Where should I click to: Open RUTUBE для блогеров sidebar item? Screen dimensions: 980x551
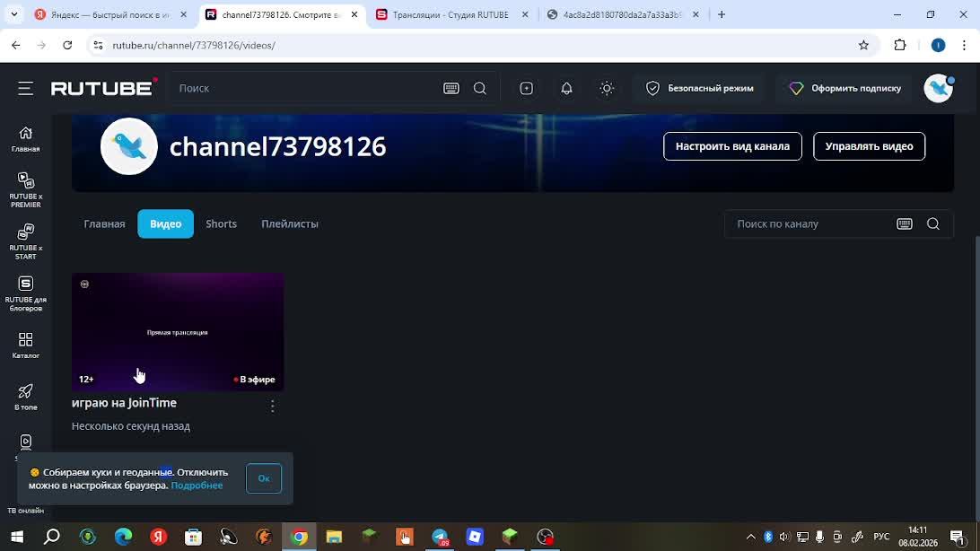pyautogui.click(x=26, y=293)
